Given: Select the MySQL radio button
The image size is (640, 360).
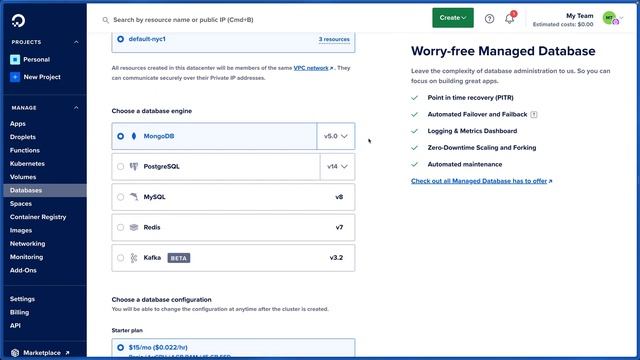Looking at the screenshot, I should (120, 197).
